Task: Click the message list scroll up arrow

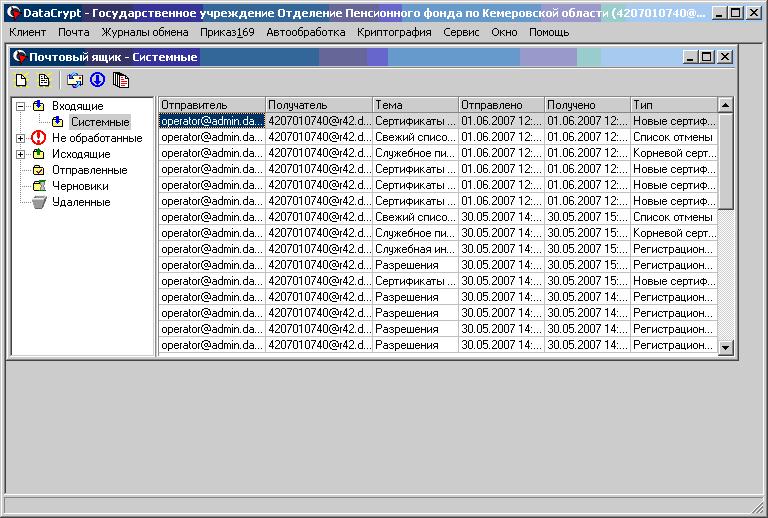Action: 725,105
